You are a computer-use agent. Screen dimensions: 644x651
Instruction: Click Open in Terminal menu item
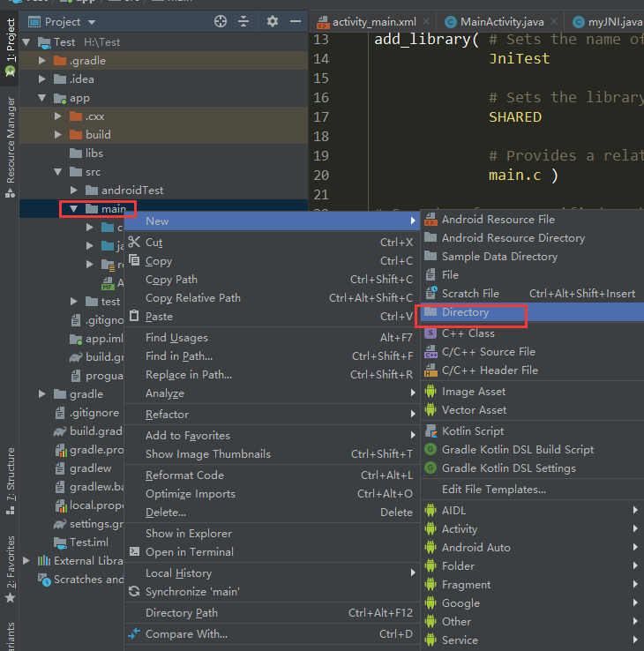[189, 552]
